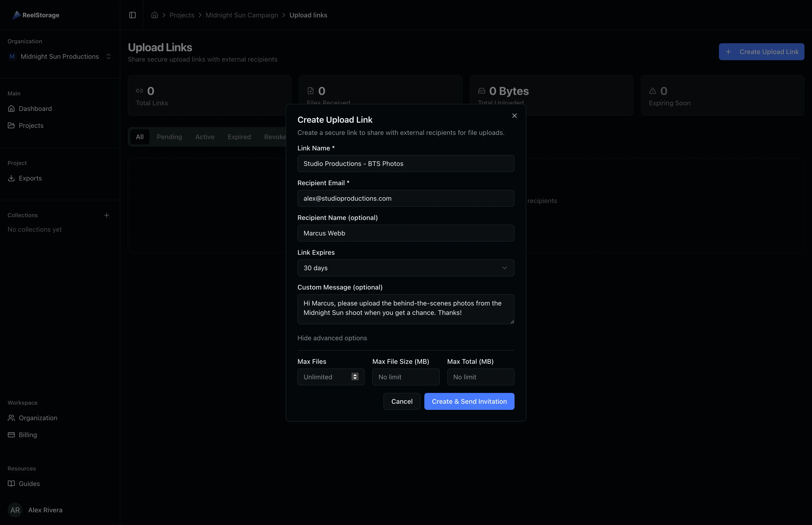Screen dimensions: 812x525
Task: Add a new collection with the plus icon
Action: (107, 215)
